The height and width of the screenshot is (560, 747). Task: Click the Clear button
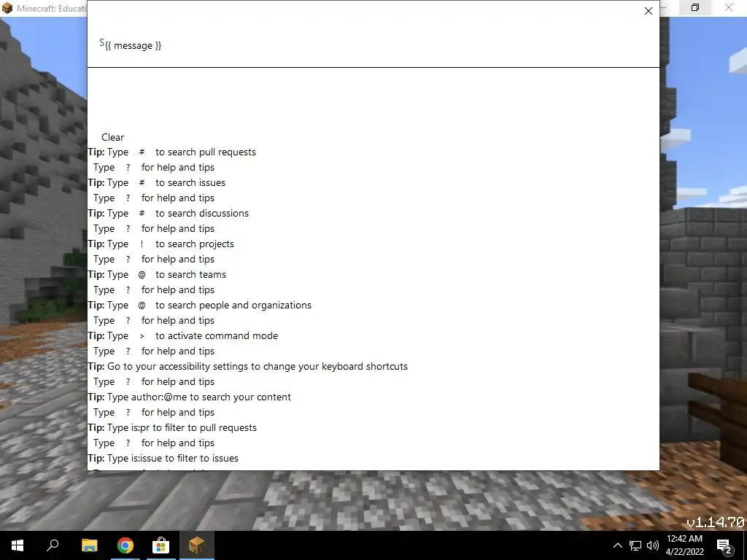112,137
